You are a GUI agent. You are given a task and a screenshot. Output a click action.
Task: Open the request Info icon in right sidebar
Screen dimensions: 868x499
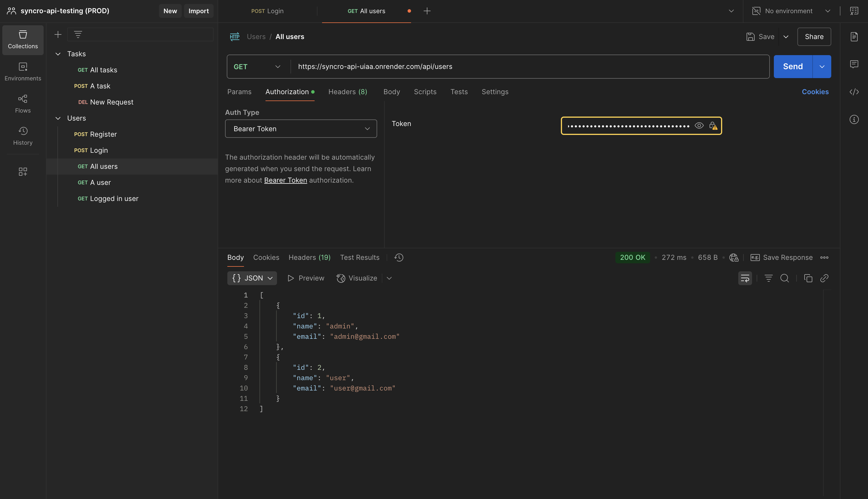coord(854,119)
